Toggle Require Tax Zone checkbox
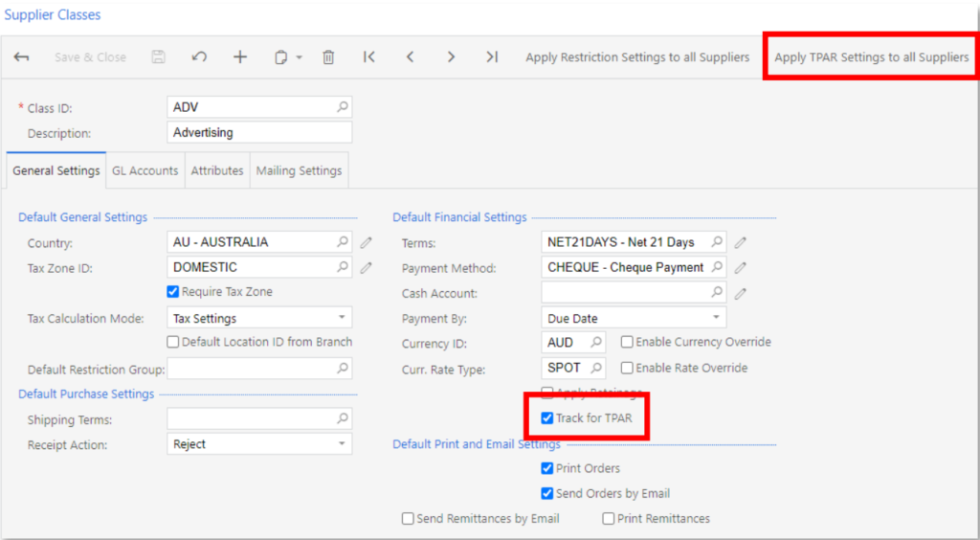Screen dimensions: 980x540 pyautogui.click(x=172, y=292)
